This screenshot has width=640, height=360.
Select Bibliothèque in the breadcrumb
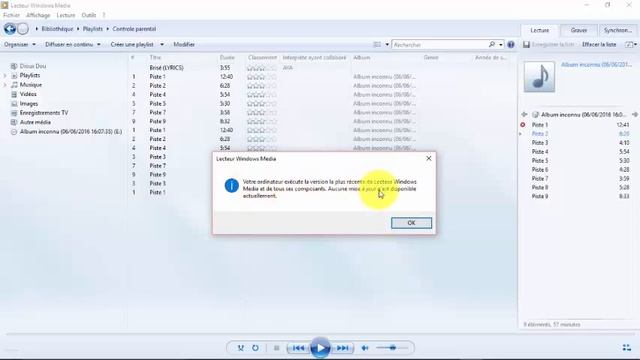(x=57, y=29)
